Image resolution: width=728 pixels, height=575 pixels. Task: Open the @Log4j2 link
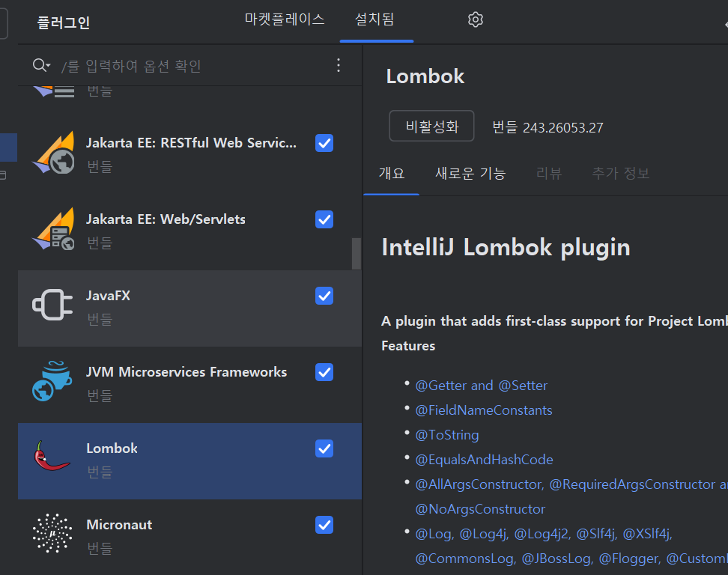542,534
